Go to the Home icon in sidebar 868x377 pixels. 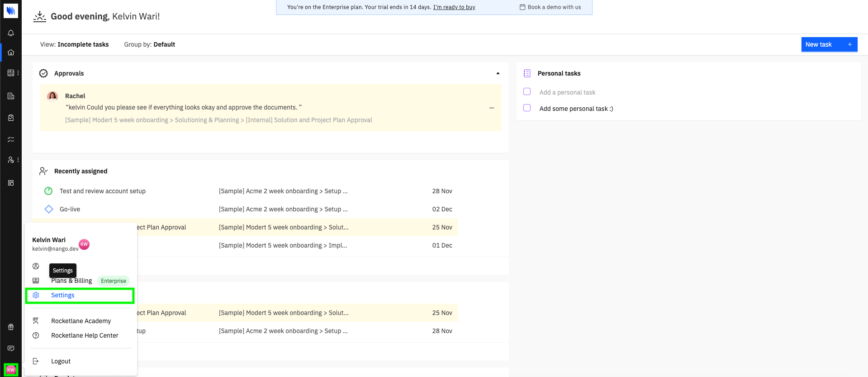pos(11,52)
